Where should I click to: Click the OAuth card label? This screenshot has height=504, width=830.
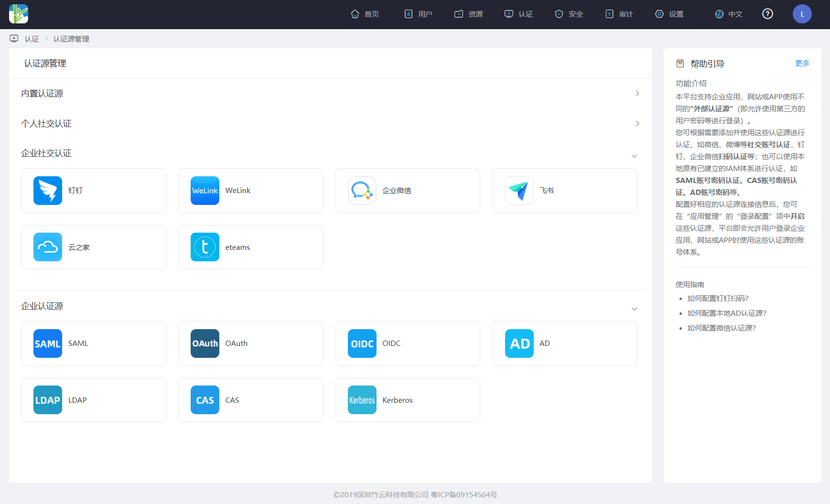[237, 343]
